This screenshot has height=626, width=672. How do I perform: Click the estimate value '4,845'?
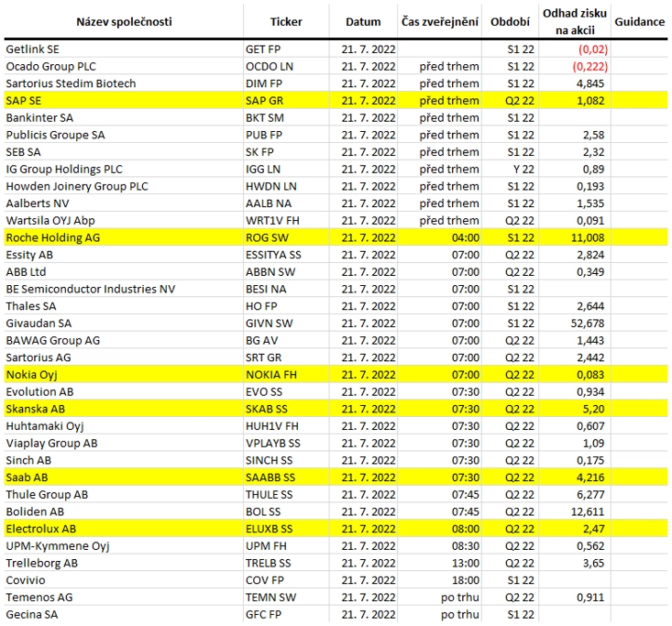[590, 83]
